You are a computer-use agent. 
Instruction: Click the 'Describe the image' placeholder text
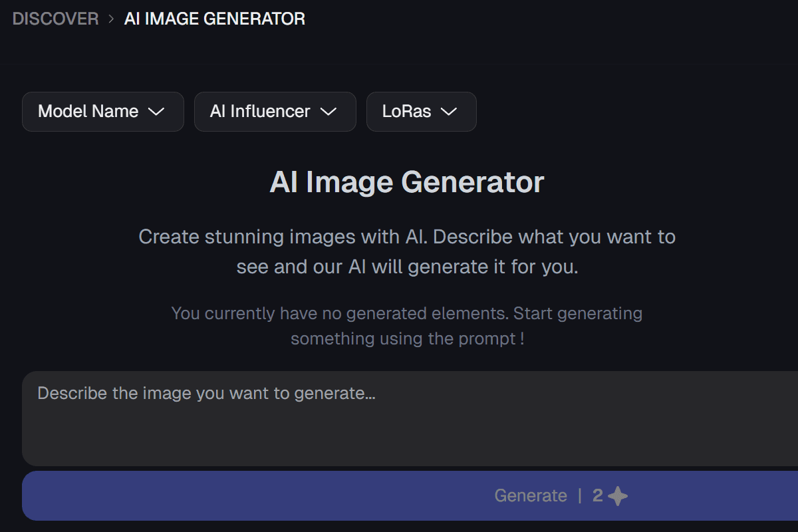[207, 393]
